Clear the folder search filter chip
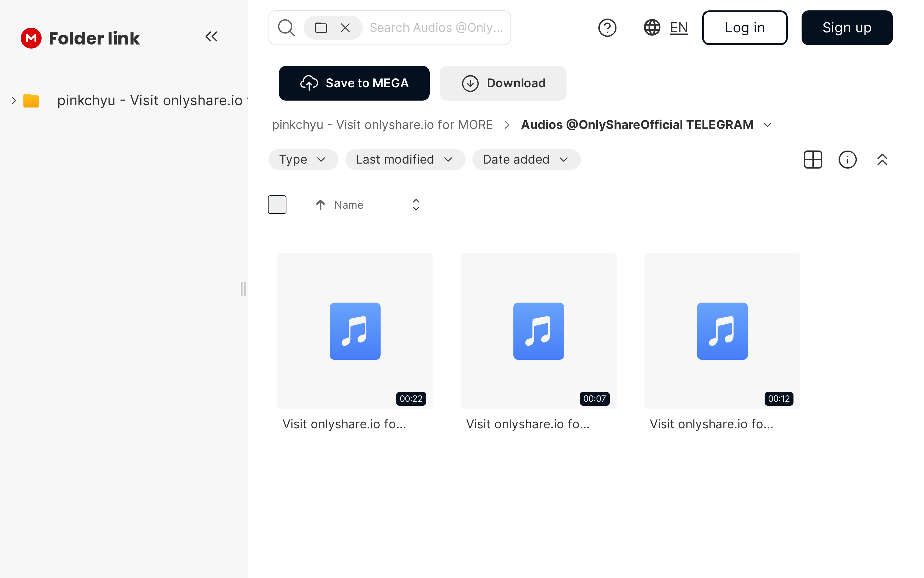 pyautogui.click(x=345, y=27)
